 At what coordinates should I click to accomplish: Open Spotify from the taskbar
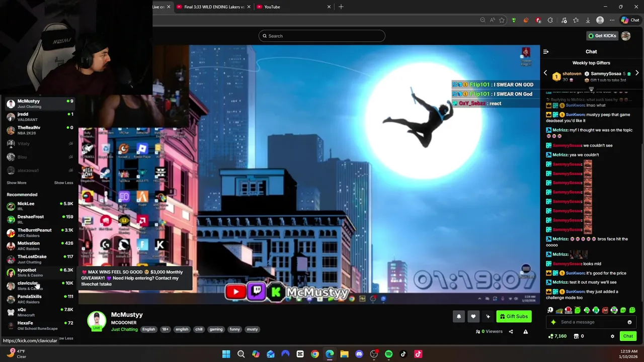[x=388, y=354]
